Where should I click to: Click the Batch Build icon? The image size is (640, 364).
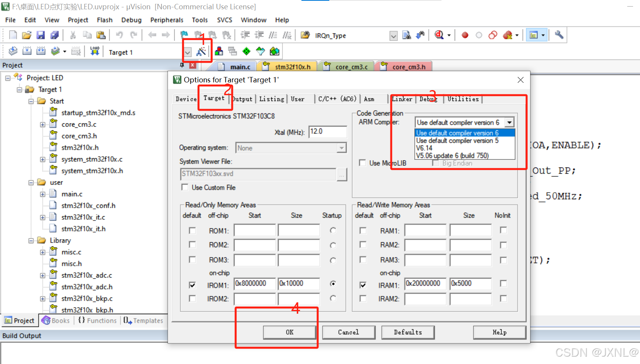[55, 51]
